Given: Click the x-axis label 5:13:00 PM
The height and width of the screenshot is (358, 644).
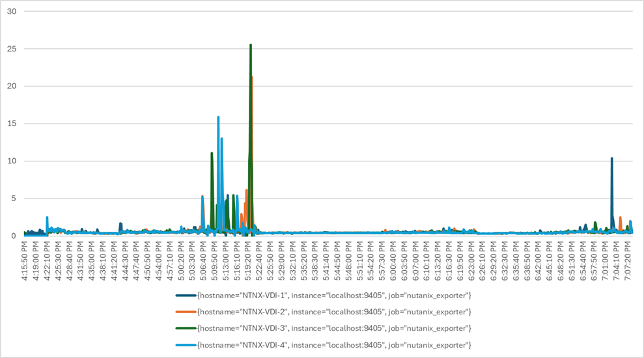Looking at the screenshot, I should tap(225, 261).
